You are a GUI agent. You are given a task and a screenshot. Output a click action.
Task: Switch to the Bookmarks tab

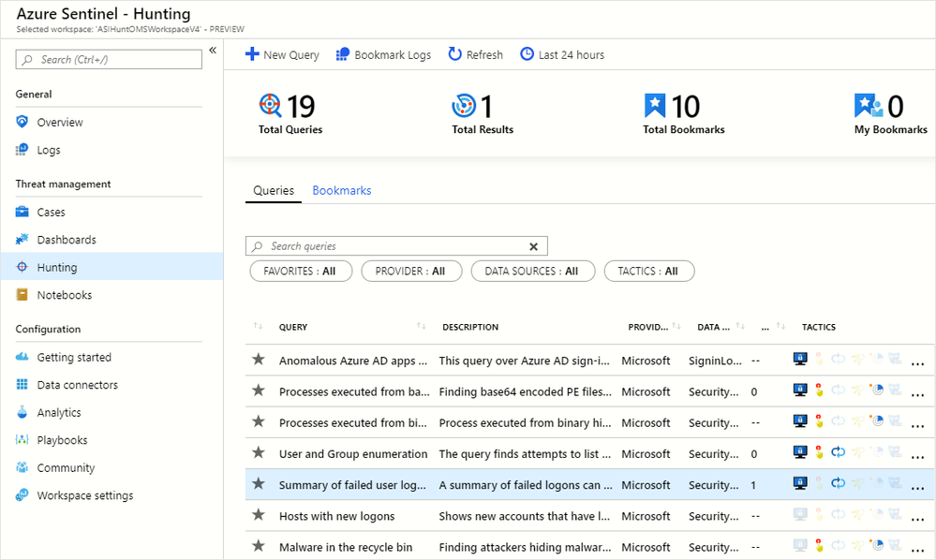(x=341, y=190)
